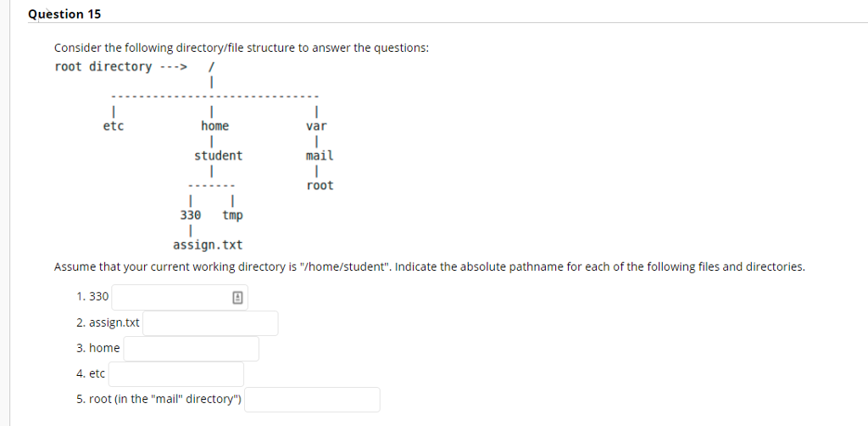Click the '2. assign.txt' question label
This screenshot has height=426, width=868.
click(x=108, y=322)
